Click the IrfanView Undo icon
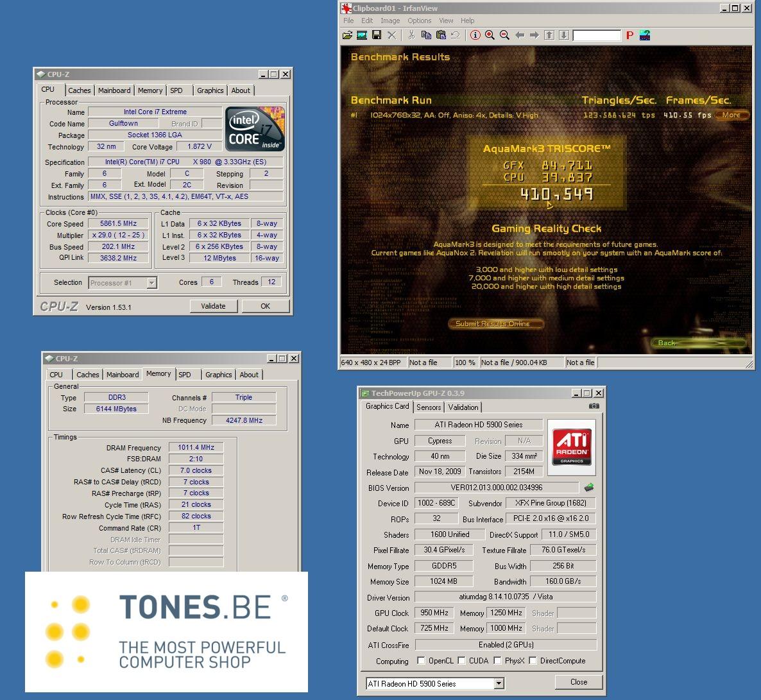 point(455,35)
